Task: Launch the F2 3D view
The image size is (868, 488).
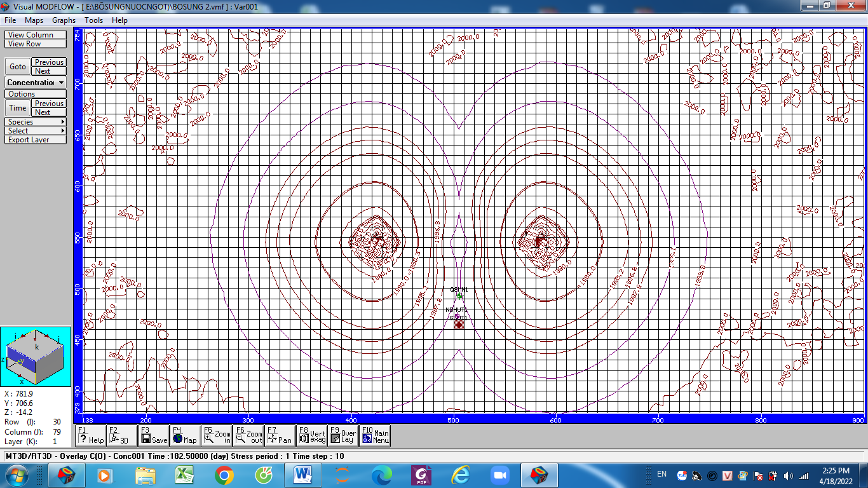Action: tap(122, 435)
